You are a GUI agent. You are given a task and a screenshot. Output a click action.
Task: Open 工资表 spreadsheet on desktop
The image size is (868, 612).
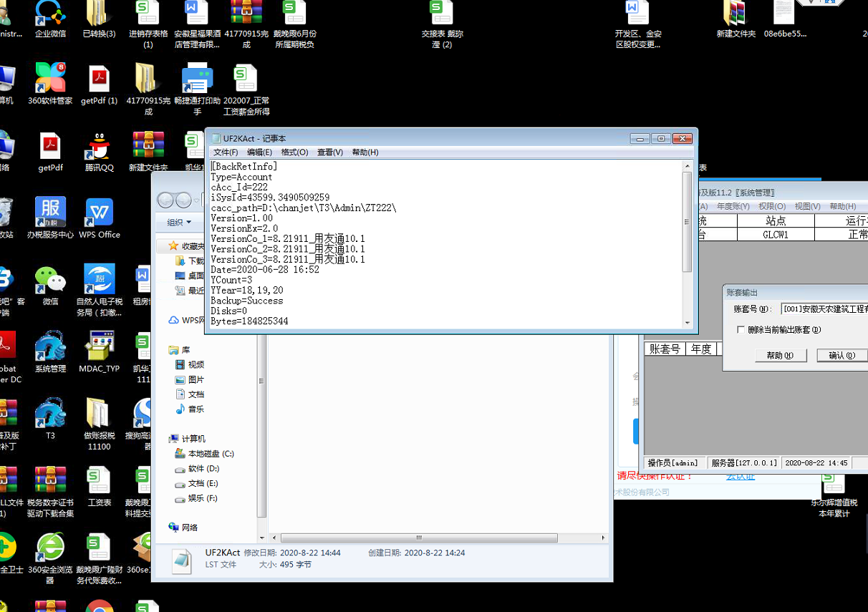(99, 486)
